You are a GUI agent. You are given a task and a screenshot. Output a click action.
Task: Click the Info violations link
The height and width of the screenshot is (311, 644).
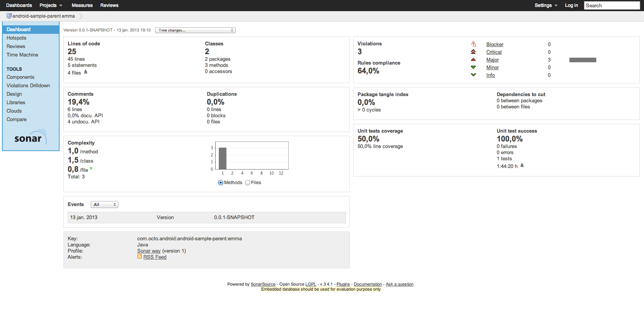pos(491,75)
